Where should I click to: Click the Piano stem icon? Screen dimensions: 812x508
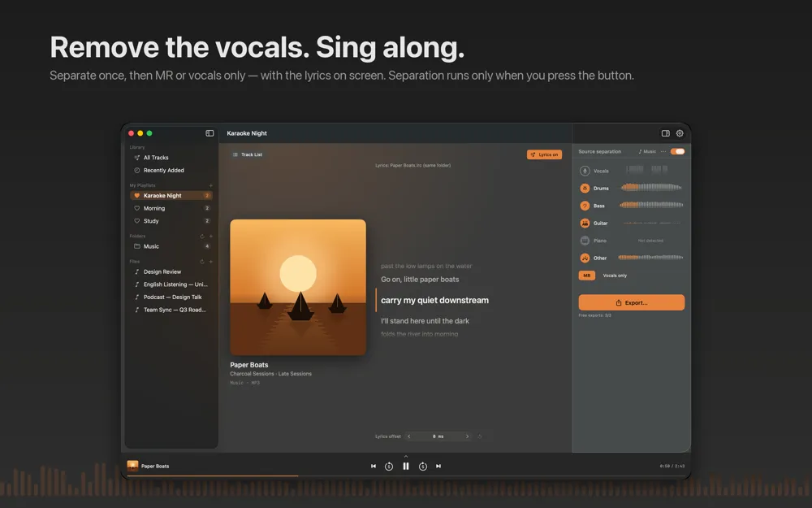pyautogui.click(x=585, y=241)
